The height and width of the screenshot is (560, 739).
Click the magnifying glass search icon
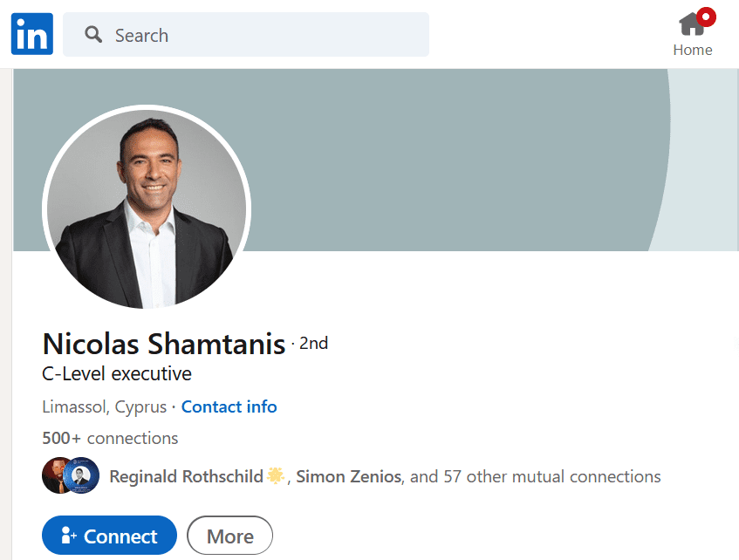pos(93,35)
